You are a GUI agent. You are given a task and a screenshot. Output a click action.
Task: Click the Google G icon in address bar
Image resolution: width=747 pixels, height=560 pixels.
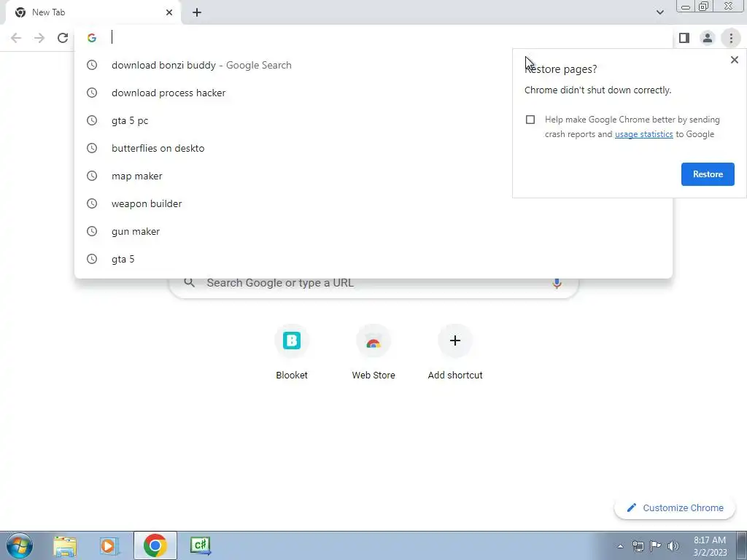[92, 38]
